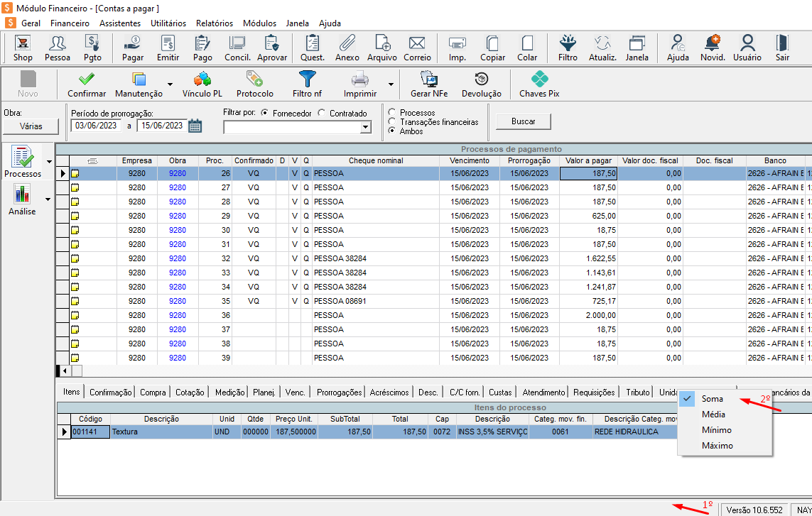Image resolution: width=812 pixels, height=516 pixels.
Task: Select the Processos radio button
Action: pos(392,113)
